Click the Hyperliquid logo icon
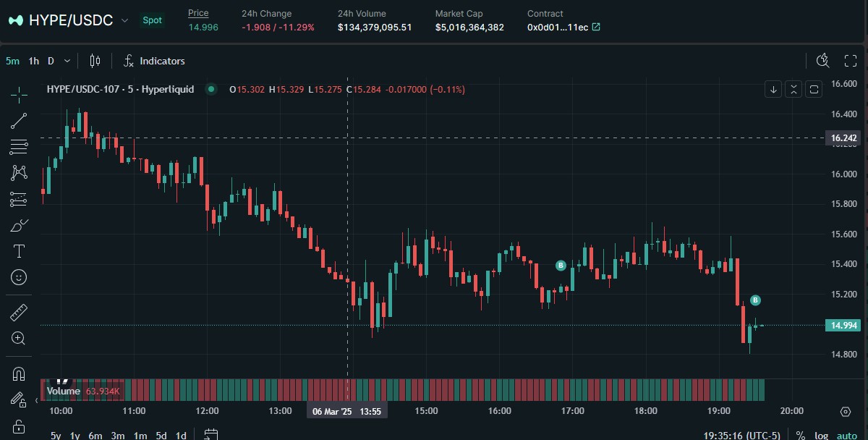Viewport: 868px width, 440px height. [15, 20]
